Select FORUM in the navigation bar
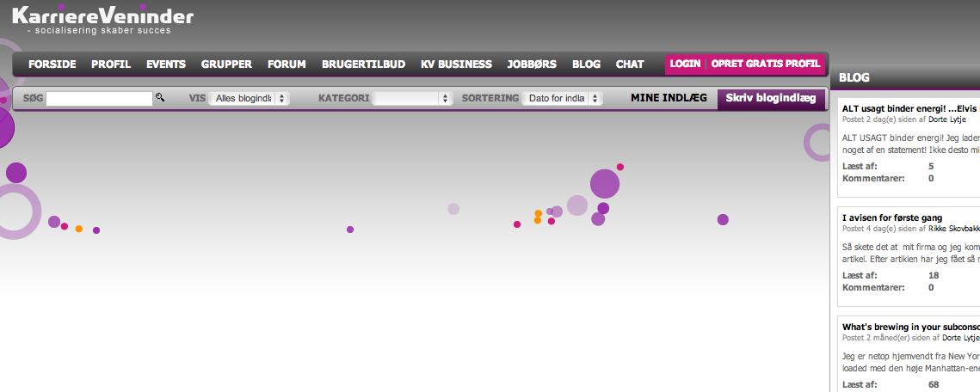 pyautogui.click(x=287, y=64)
